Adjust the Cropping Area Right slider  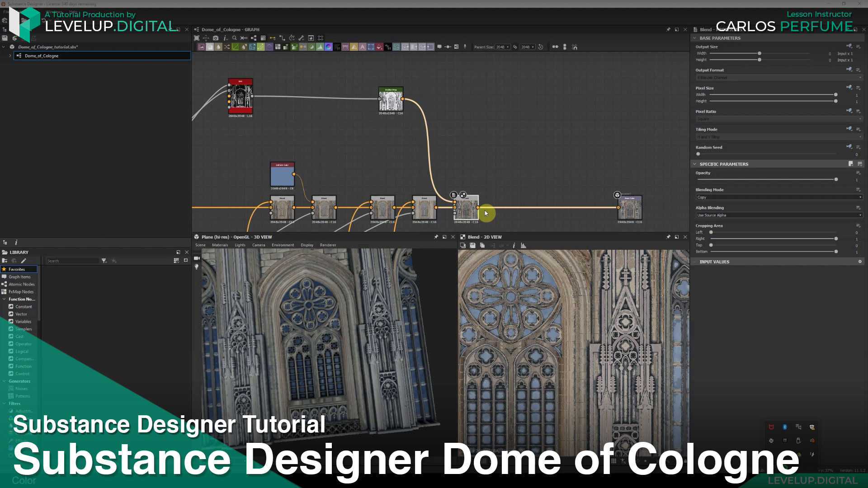point(836,239)
